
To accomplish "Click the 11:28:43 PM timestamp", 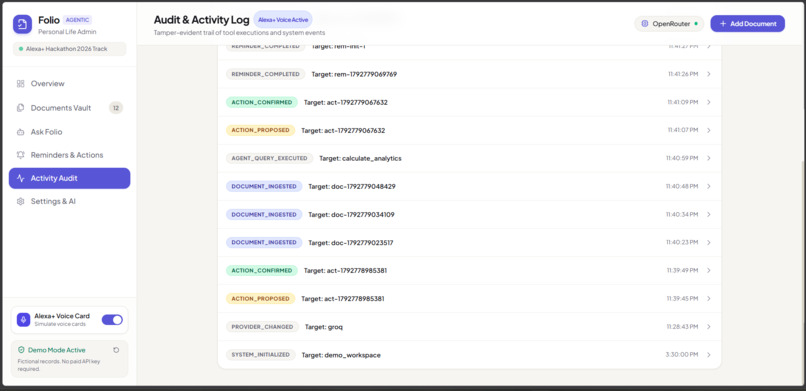I will coord(682,327).
